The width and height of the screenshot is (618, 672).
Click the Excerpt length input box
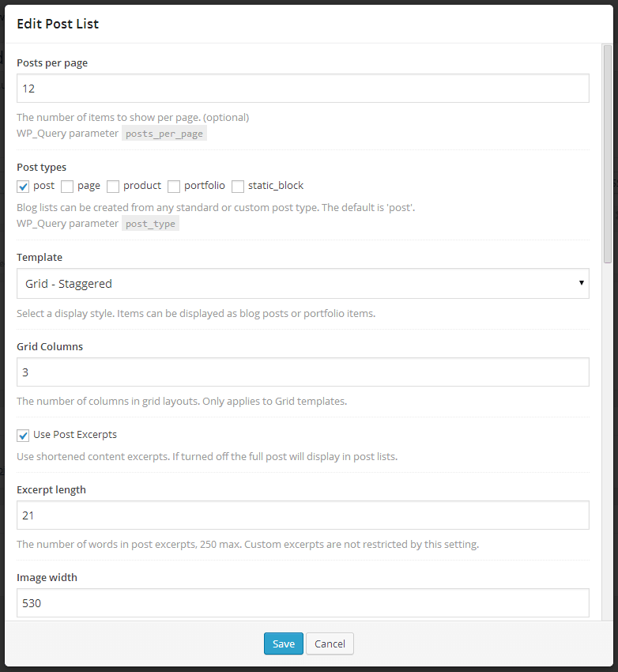tap(303, 515)
